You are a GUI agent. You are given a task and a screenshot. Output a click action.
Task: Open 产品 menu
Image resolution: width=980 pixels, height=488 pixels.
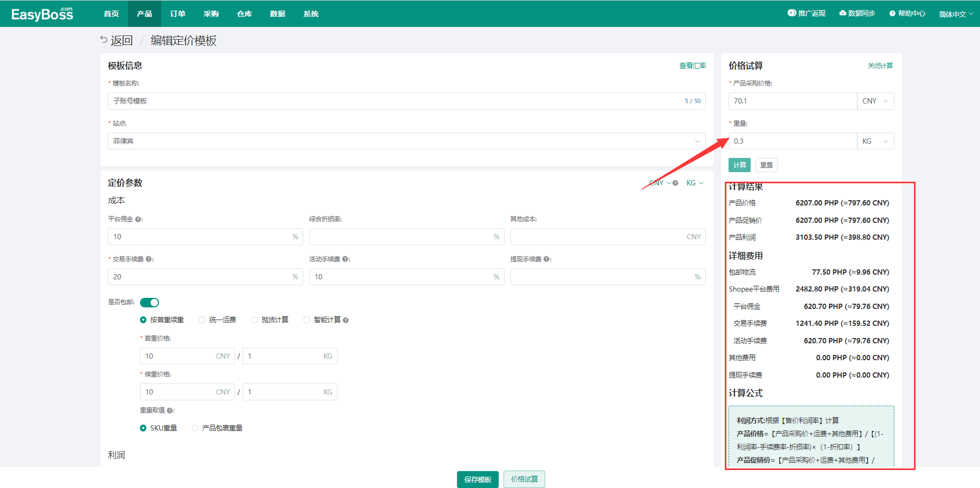[144, 14]
